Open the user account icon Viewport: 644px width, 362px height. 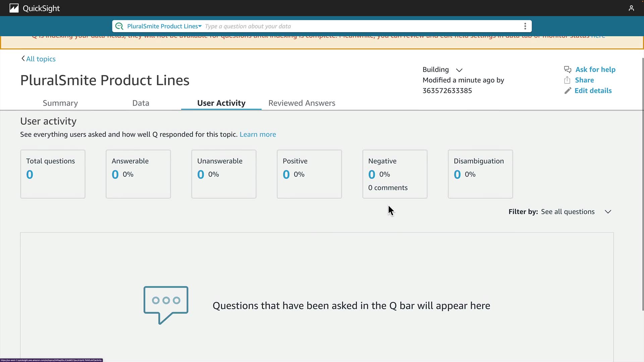(x=631, y=8)
